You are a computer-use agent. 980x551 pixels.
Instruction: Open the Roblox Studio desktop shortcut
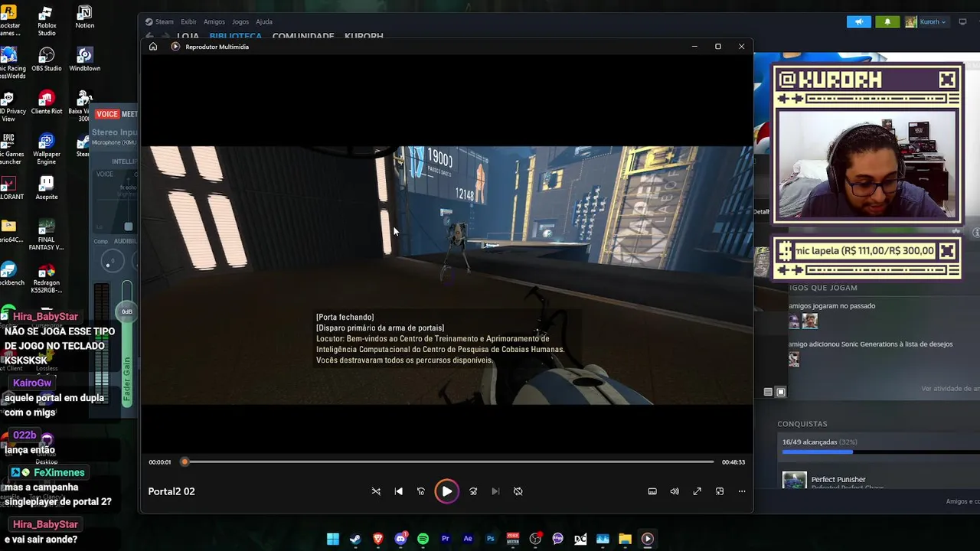(x=47, y=21)
